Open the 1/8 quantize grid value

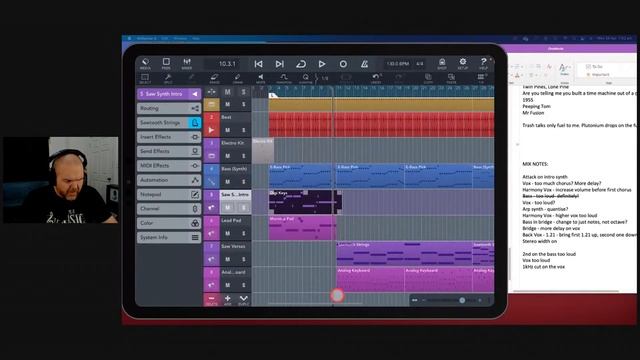click(x=325, y=78)
